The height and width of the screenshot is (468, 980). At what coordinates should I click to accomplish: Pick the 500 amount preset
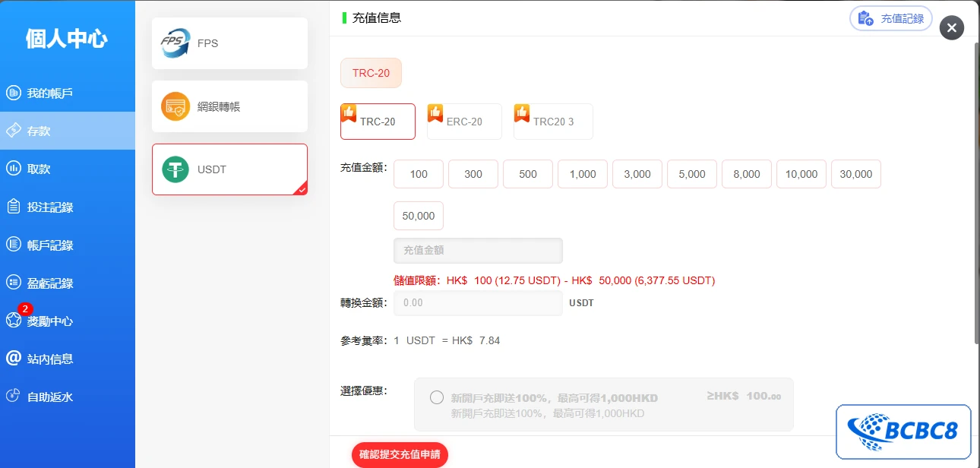click(528, 174)
